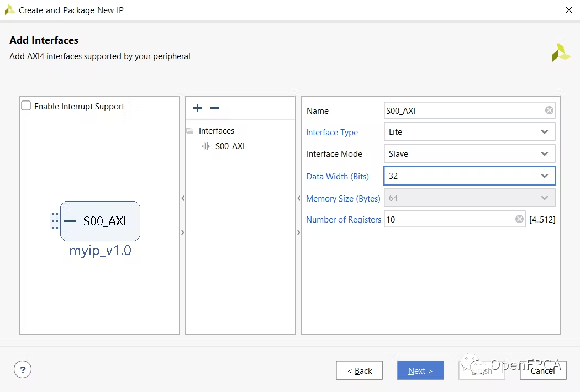Collapse S00_AXI port using minus symbol

[70, 221]
